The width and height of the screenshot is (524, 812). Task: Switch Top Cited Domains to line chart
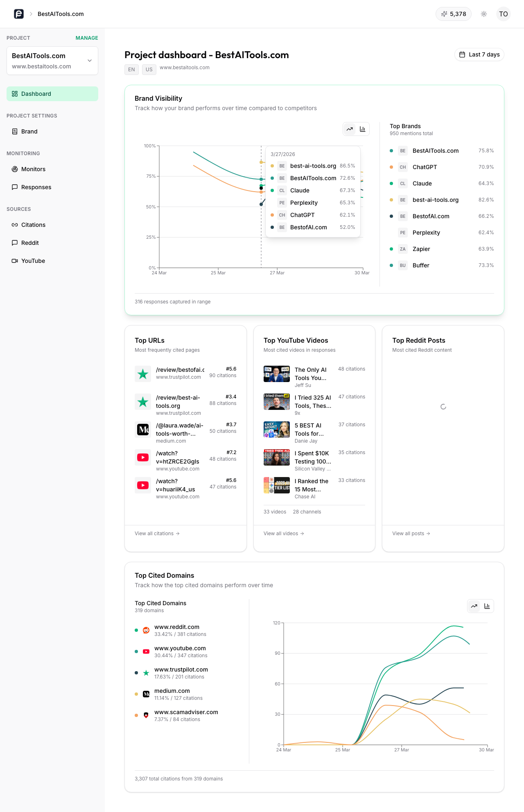point(474,606)
